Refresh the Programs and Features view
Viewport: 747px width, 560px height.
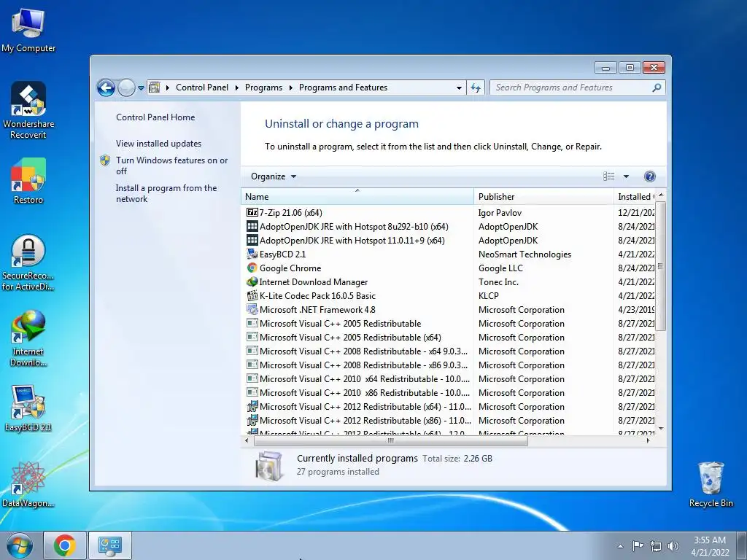pos(476,87)
